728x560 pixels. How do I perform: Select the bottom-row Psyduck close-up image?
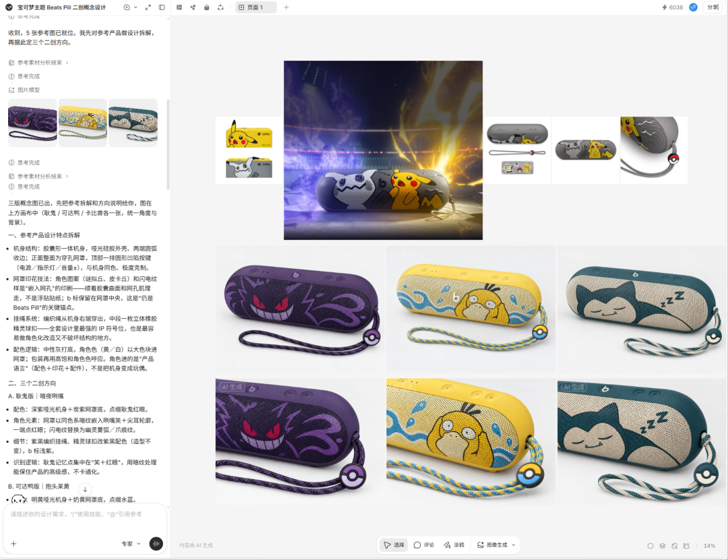(x=471, y=441)
